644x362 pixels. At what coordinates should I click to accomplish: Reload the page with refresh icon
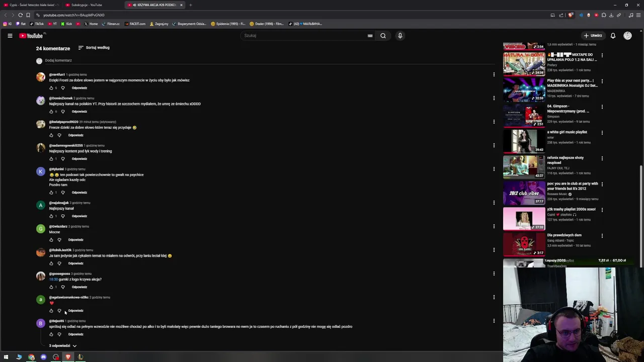tap(20, 15)
